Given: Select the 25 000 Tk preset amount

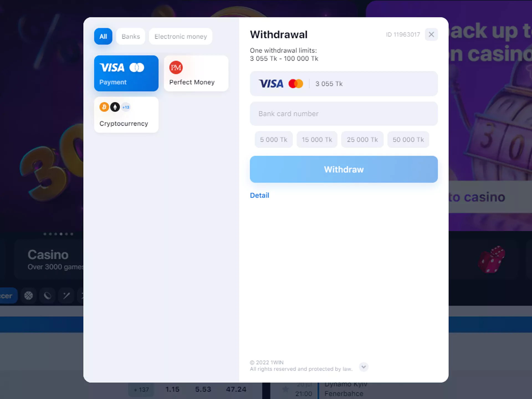Looking at the screenshot, I should 362,140.
